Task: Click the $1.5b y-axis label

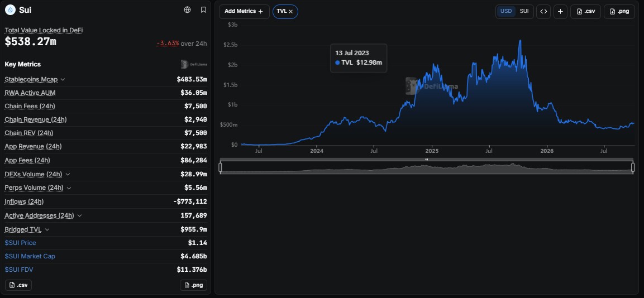Action: [231, 85]
